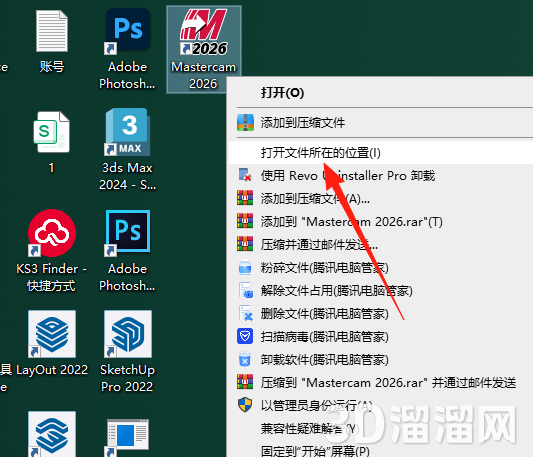Choose 添加到压缩文件 with the blue archive icon
Image resolution: width=533 pixels, height=457 pixels.
(x=380, y=123)
